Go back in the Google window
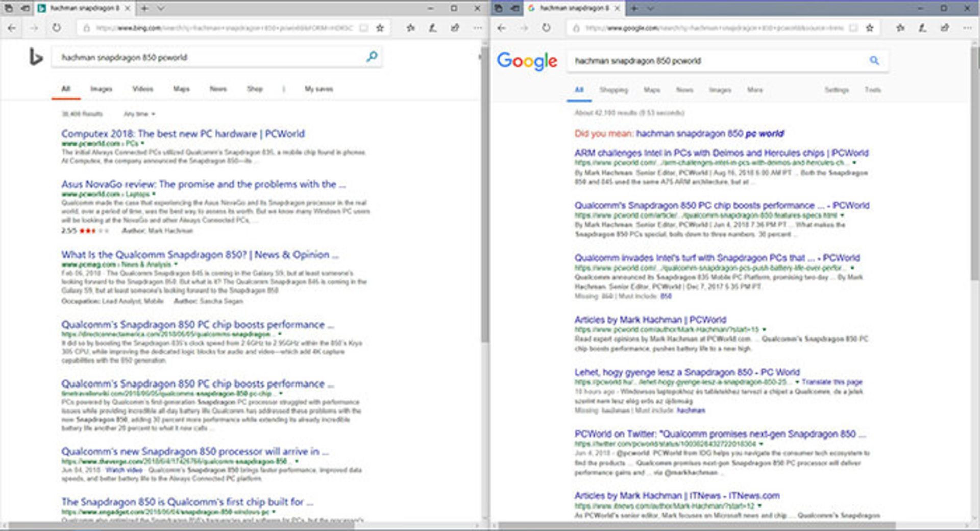The width and height of the screenshot is (980, 531). 502,28
